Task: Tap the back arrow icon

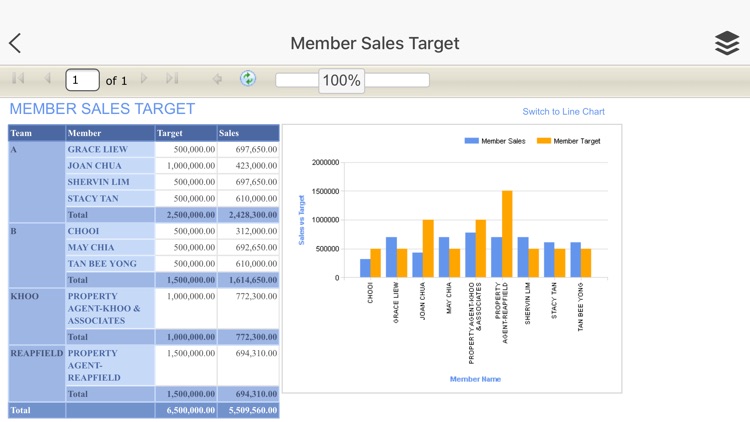Action: click(15, 43)
